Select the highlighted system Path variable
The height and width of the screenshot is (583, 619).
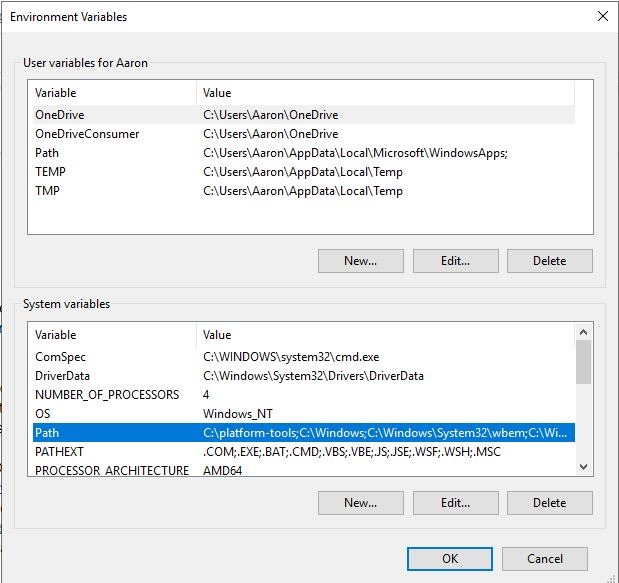(x=304, y=433)
